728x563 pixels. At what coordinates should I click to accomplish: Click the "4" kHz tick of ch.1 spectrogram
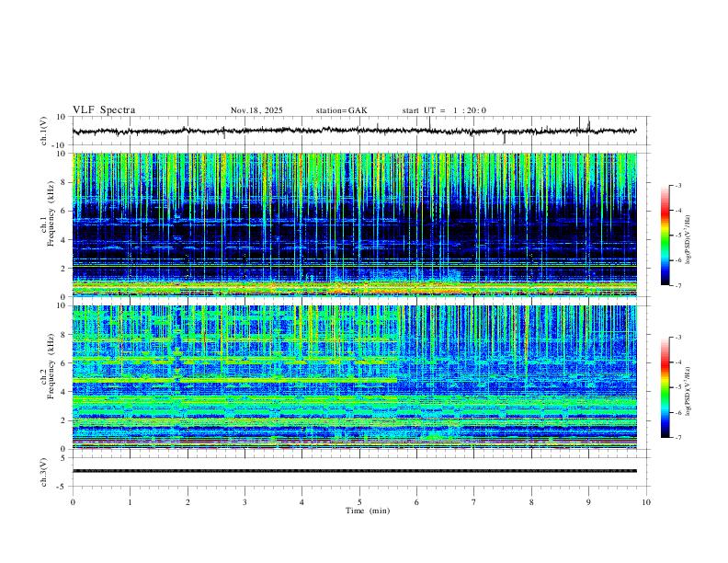click(63, 240)
